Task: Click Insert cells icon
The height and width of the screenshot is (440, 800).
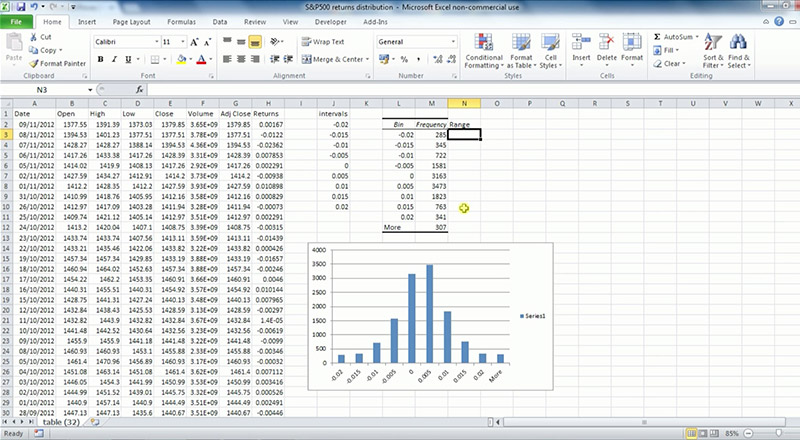Action: [581, 42]
